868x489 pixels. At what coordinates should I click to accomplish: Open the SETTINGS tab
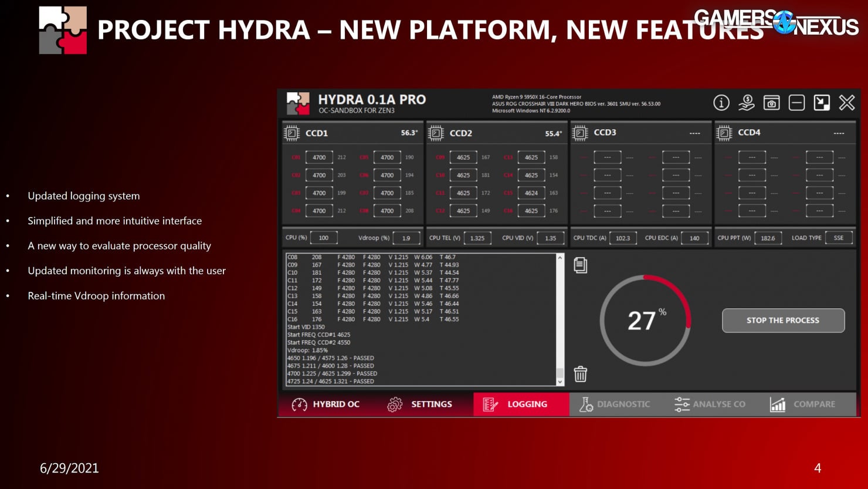[419, 404]
